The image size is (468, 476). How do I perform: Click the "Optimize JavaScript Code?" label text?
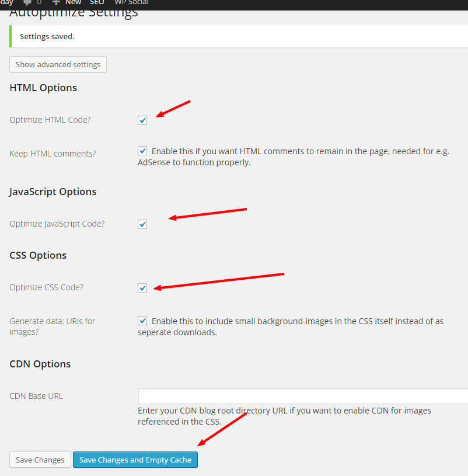[57, 224]
